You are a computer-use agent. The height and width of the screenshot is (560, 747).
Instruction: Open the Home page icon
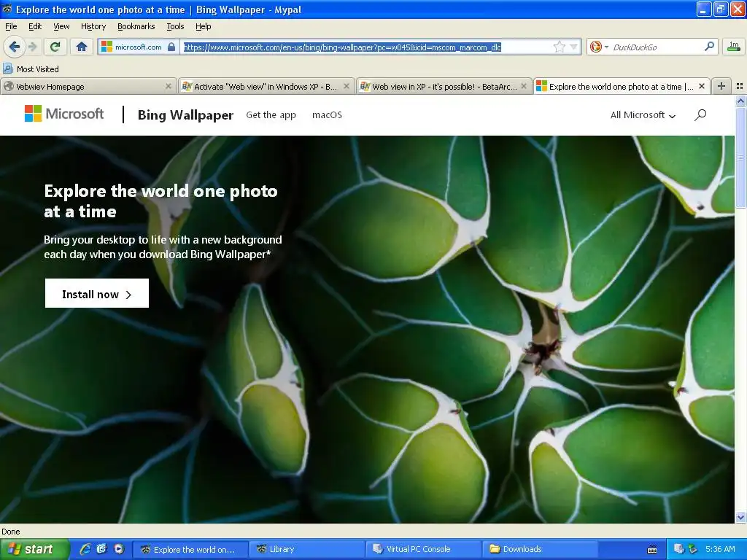pyautogui.click(x=82, y=47)
